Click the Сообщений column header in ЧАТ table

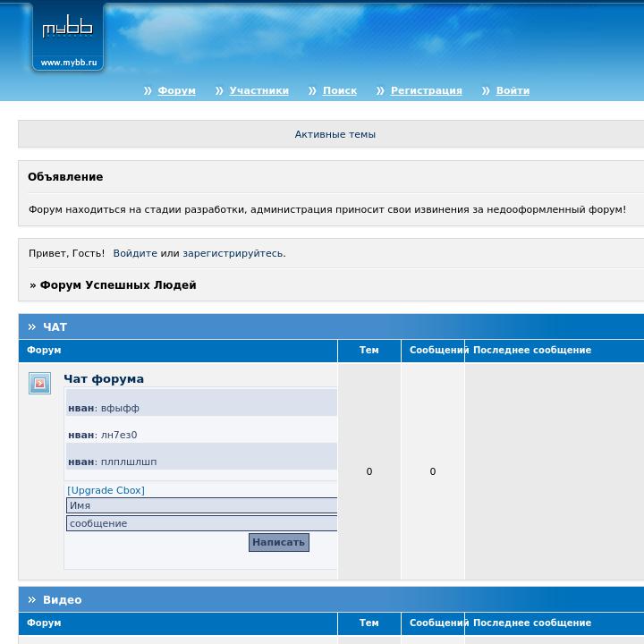pyautogui.click(x=437, y=350)
